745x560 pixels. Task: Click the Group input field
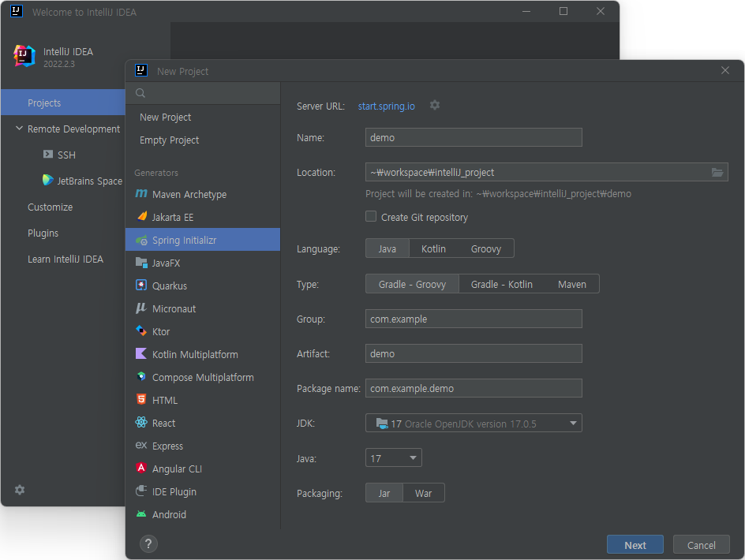474,319
